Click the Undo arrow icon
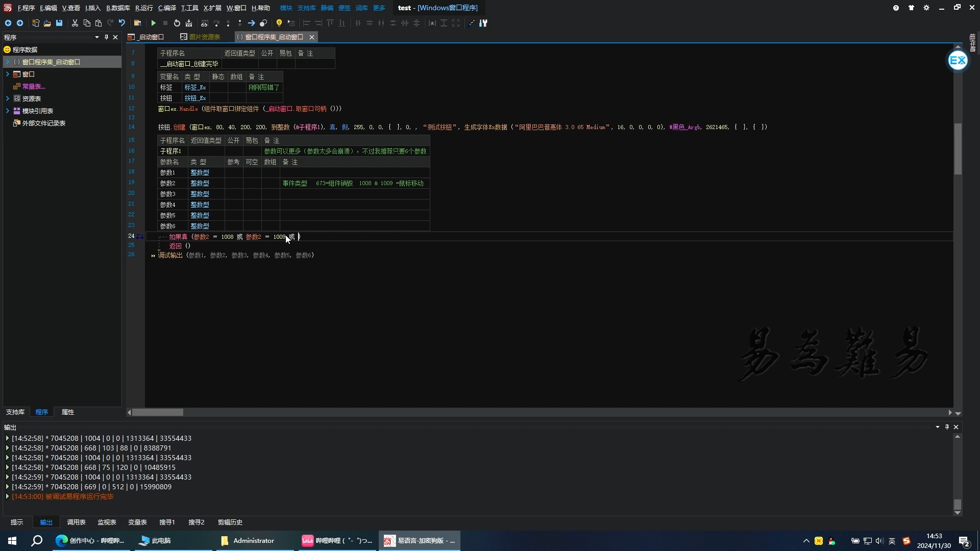Image resolution: width=980 pixels, height=551 pixels. (x=122, y=23)
